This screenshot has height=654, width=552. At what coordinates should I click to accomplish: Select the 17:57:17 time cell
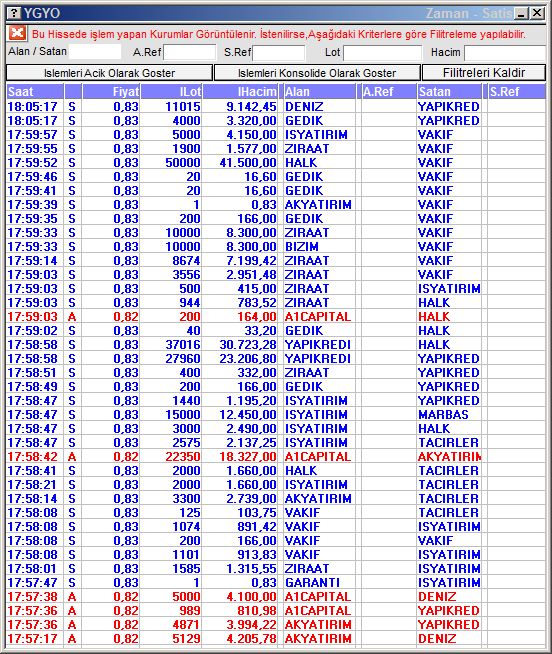point(32,639)
